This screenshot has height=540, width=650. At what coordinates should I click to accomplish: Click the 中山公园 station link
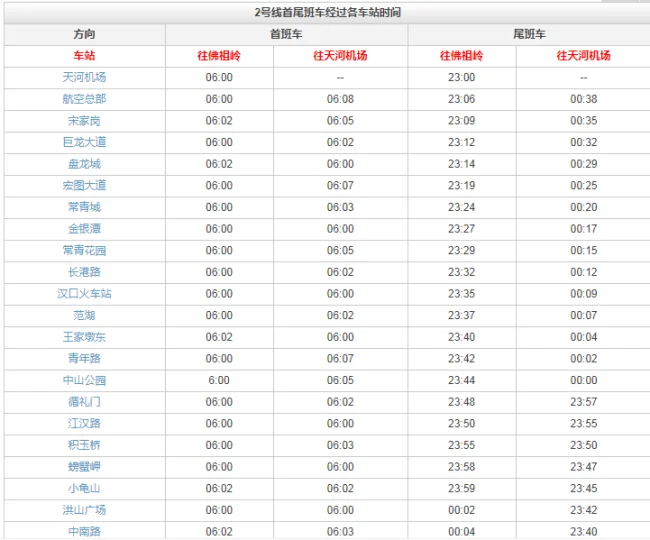point(84,380)
